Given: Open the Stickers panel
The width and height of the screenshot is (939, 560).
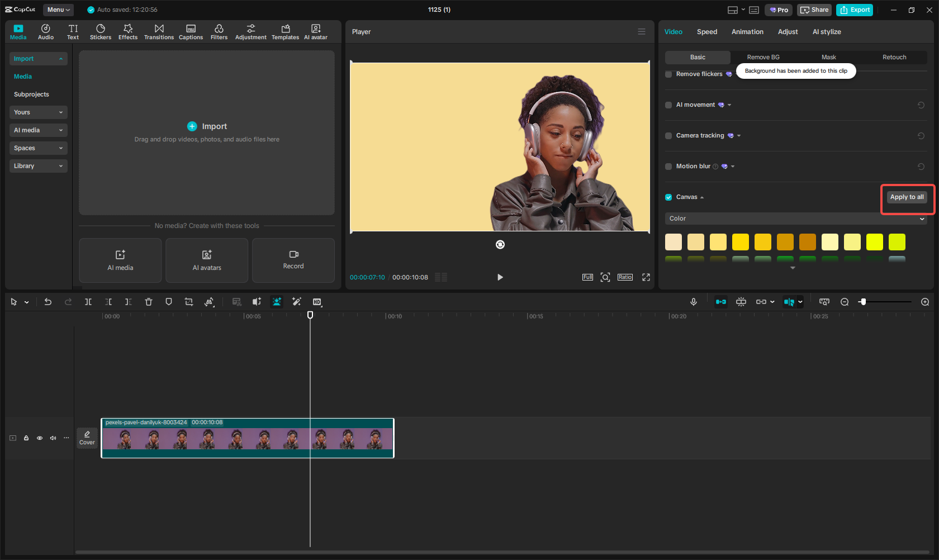Looking at the screenshot, I should [101, 32].
